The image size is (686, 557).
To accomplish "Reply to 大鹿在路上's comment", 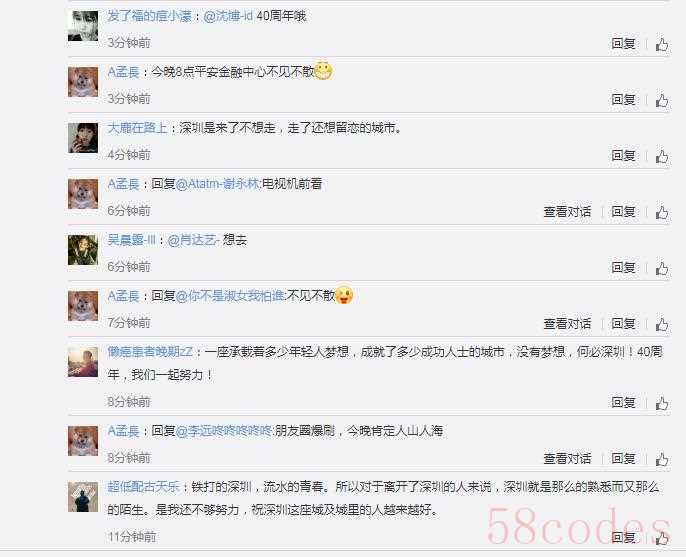I will pos(623,156).
